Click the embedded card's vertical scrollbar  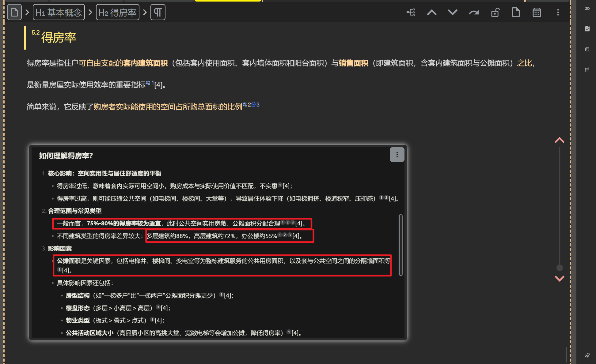[400, 245]
